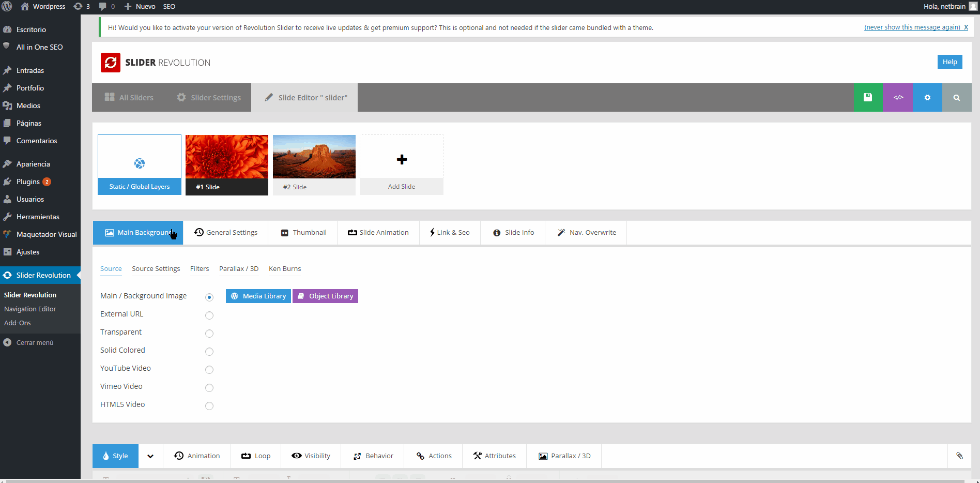980x483 pixels.
Task: Open Nav. Overwrite tab
Action: click(586, 233)
